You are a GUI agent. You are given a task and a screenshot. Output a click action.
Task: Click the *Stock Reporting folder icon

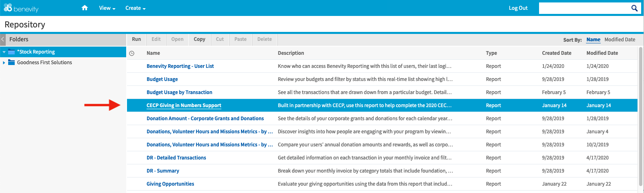pos(11,52)
